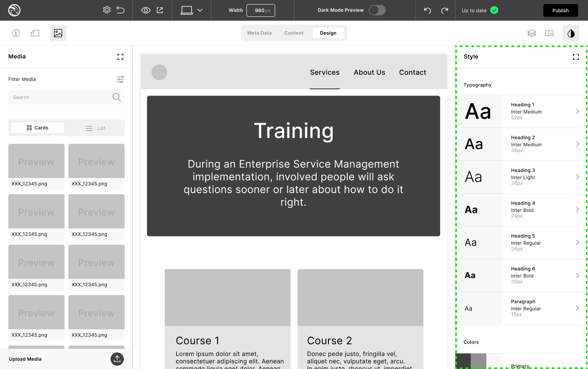
Task: Expand Heading 1 typography settings
Action: pyautogui.click(x=577, y=111)
